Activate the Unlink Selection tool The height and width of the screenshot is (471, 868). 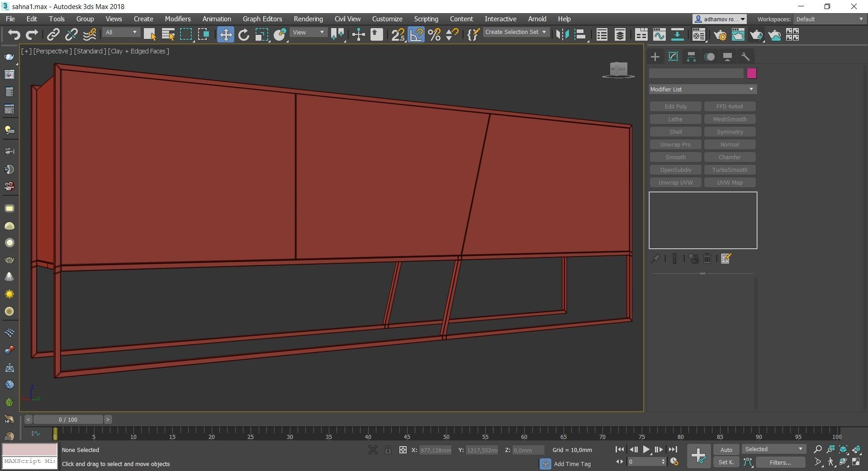71,35
